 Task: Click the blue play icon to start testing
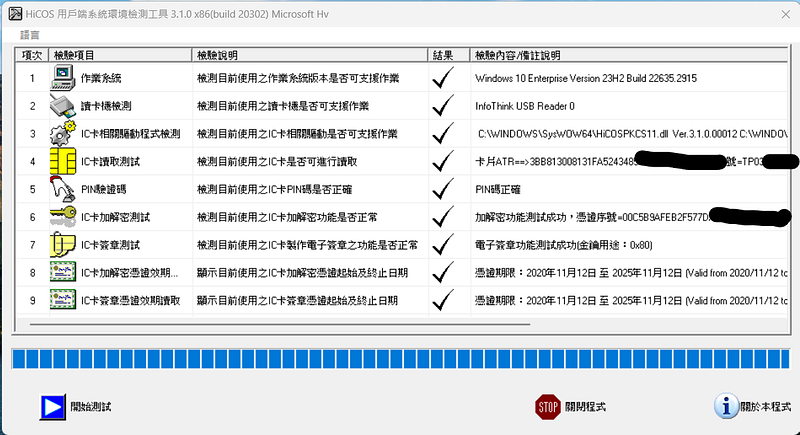coord(53,407)
